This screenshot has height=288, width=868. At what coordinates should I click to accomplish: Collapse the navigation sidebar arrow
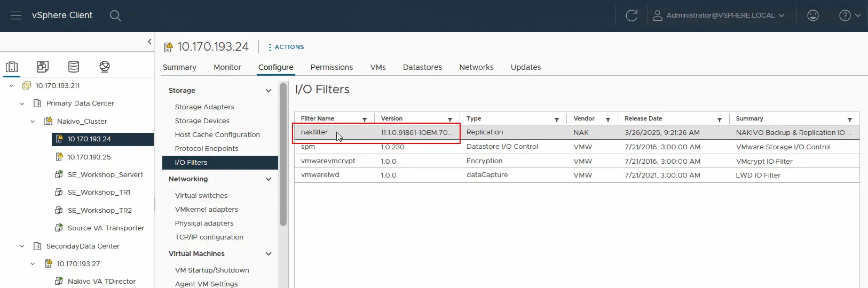tap(149, 42)
